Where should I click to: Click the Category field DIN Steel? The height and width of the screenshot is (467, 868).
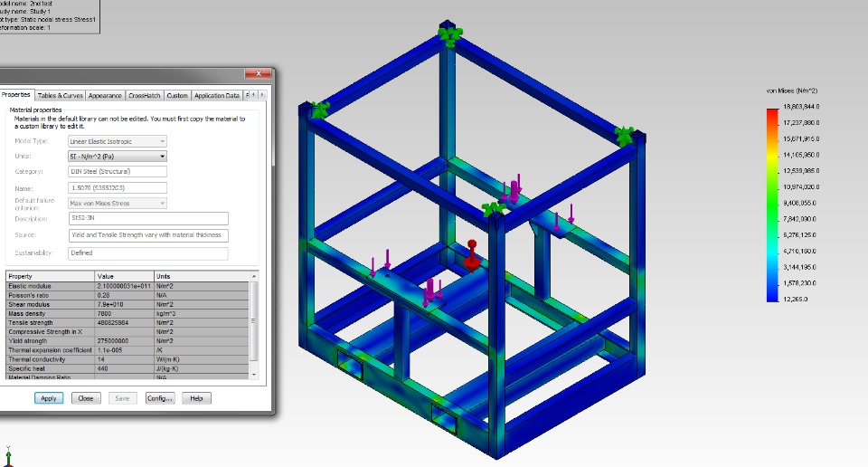pyautogui.click(x=118, y=172)
